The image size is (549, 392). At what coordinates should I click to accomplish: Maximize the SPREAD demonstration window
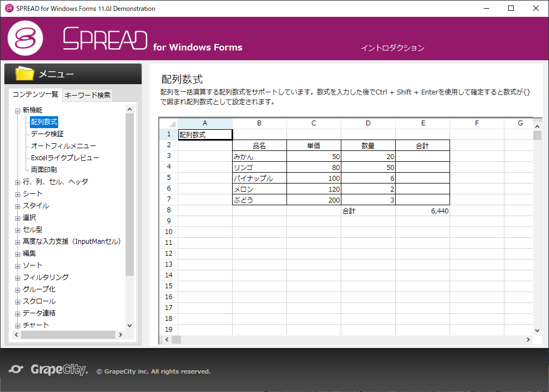tap(511, 8)
